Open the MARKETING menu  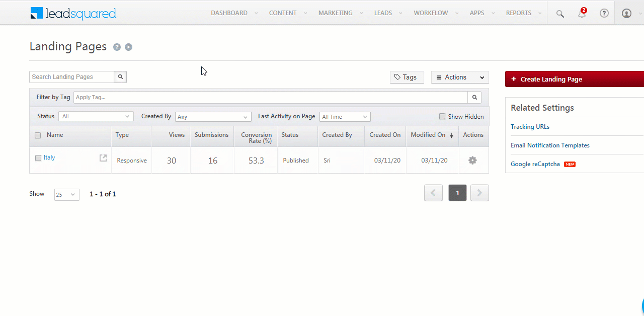[336, 13]
